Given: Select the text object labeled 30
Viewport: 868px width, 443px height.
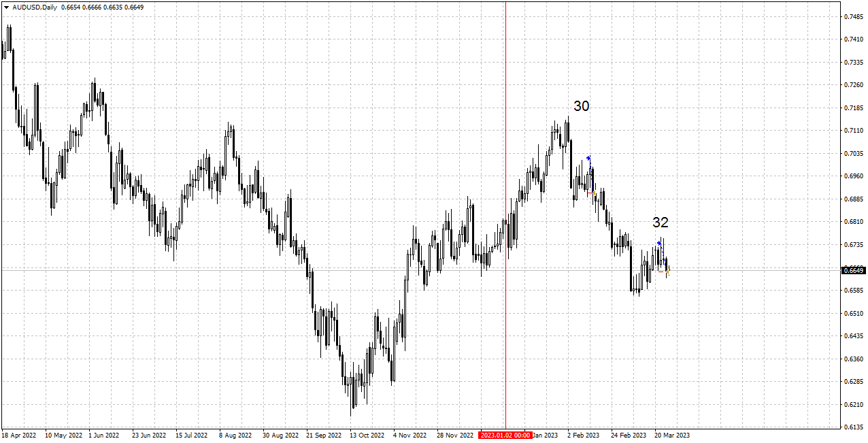Looking at the screenshot, I should 581,106.
